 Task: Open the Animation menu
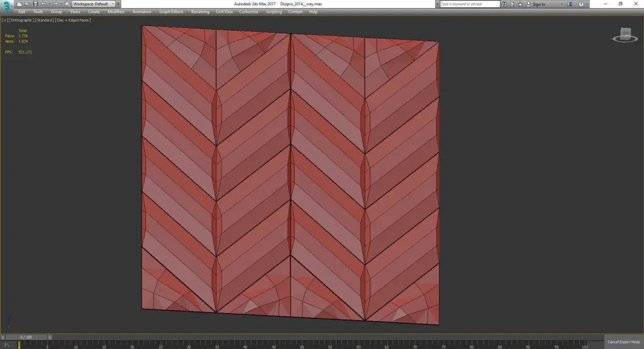(142, 12)
